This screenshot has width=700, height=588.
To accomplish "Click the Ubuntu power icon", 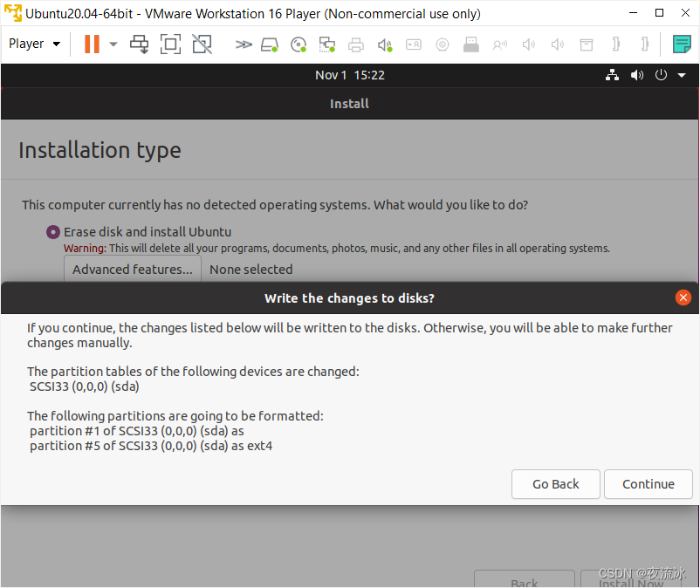I will [661, 75].
